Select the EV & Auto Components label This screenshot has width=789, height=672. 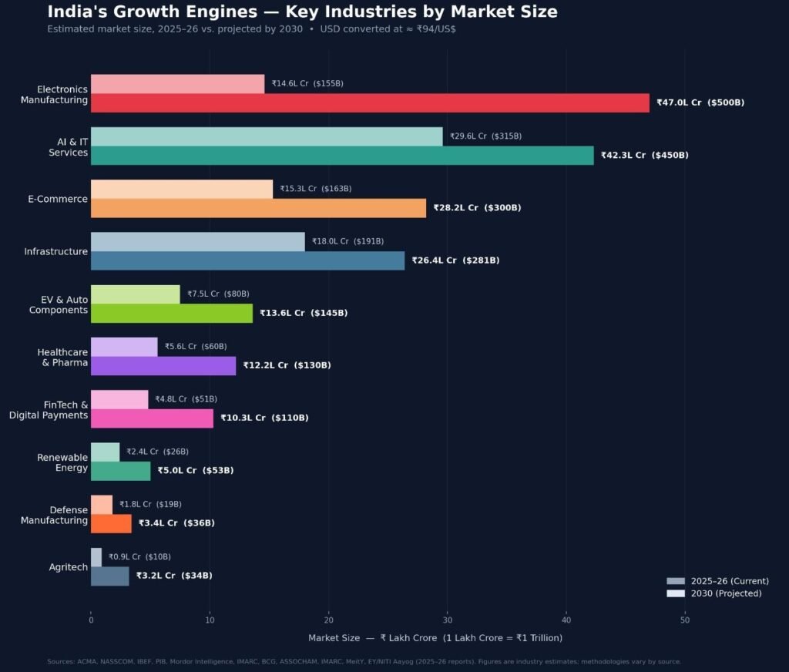click(59, 304)
